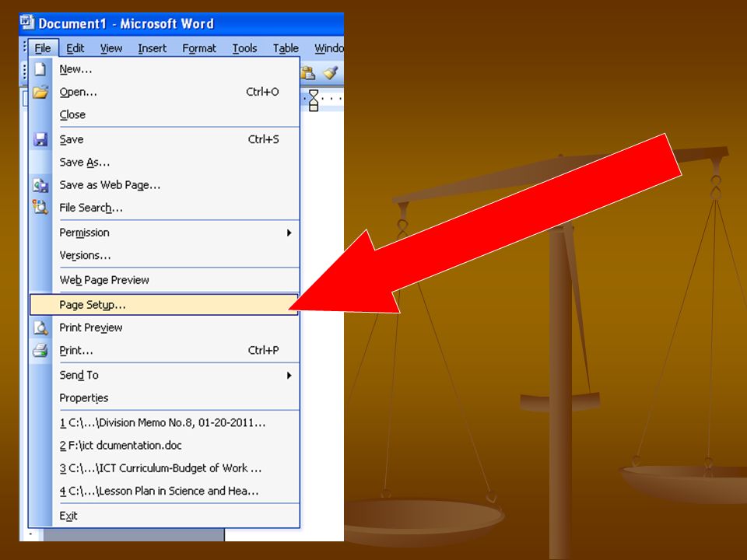
Task: Click the Print Preview magnifier icon
Action: (40, 327)
